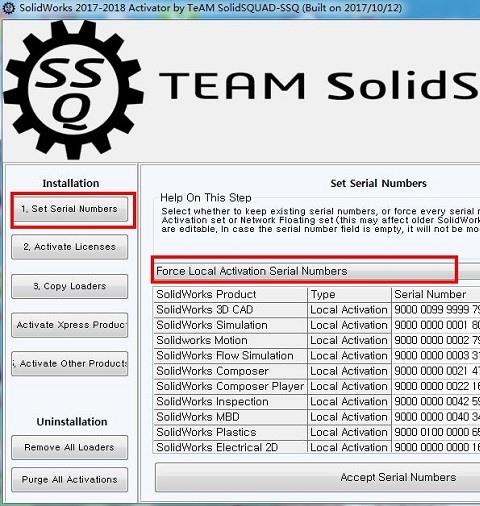Confirm with the Accept Serial Numbers button
Screen dimensions: 480x506
click(318, 477)
